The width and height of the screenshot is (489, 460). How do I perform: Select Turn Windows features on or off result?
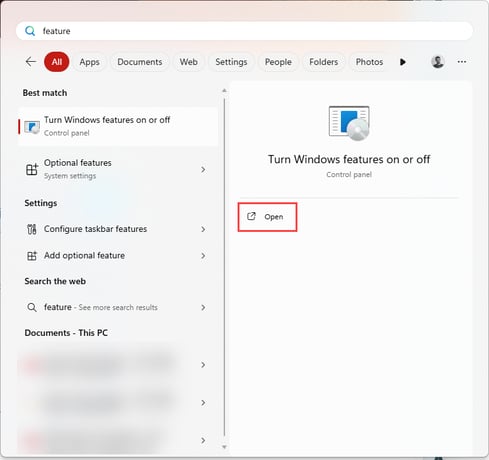pyautogui.click(x=118, y=126)
